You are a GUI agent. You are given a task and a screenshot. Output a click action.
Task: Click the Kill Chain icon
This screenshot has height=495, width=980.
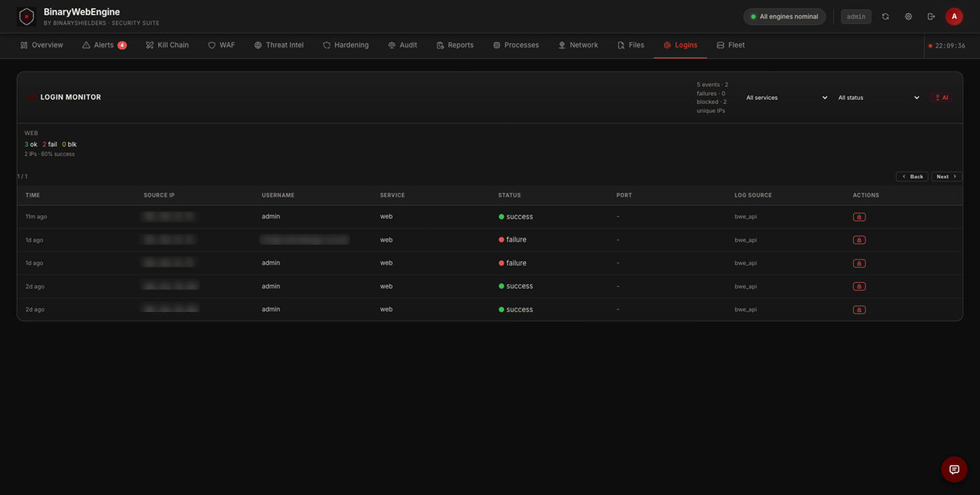[x=150, y=45]
